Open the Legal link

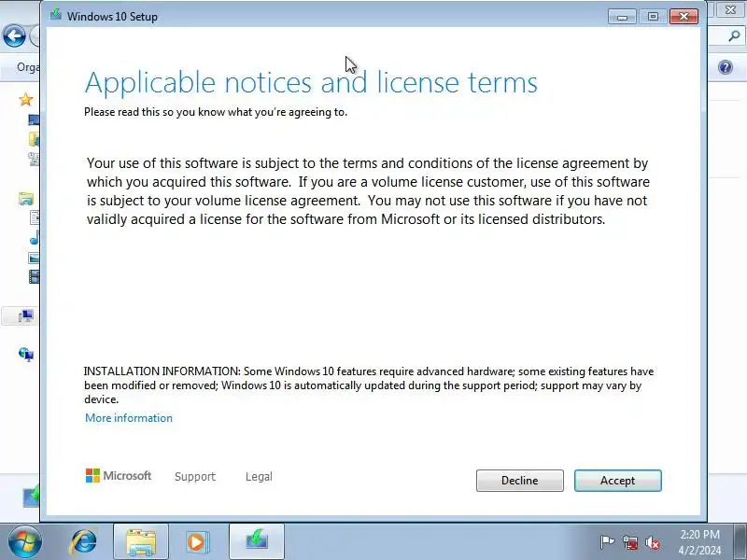(x=259, y=477)
